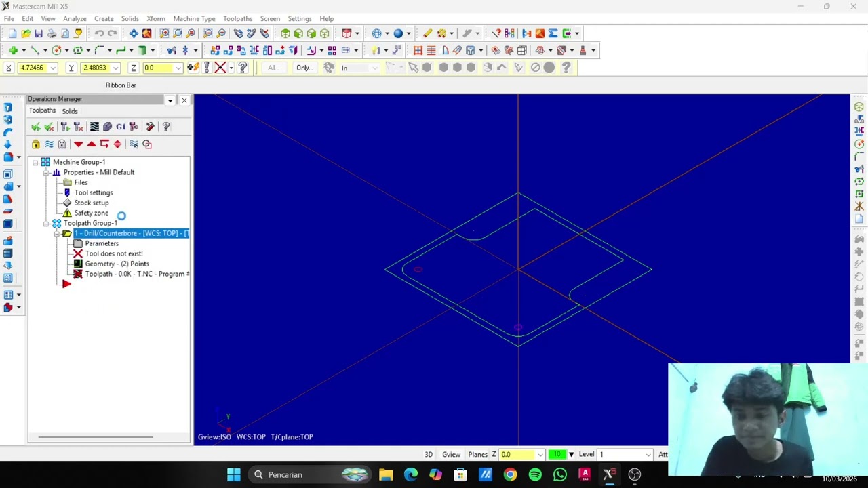Select all operations green checkmark icon
This screenshot has width=868, height=488.
tap(36, 127)
